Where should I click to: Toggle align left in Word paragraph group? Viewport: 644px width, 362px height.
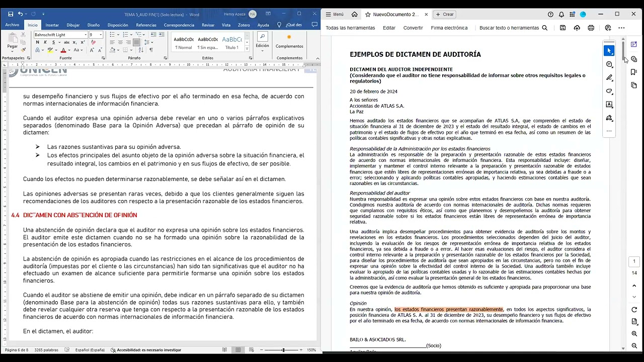point(112,43)
